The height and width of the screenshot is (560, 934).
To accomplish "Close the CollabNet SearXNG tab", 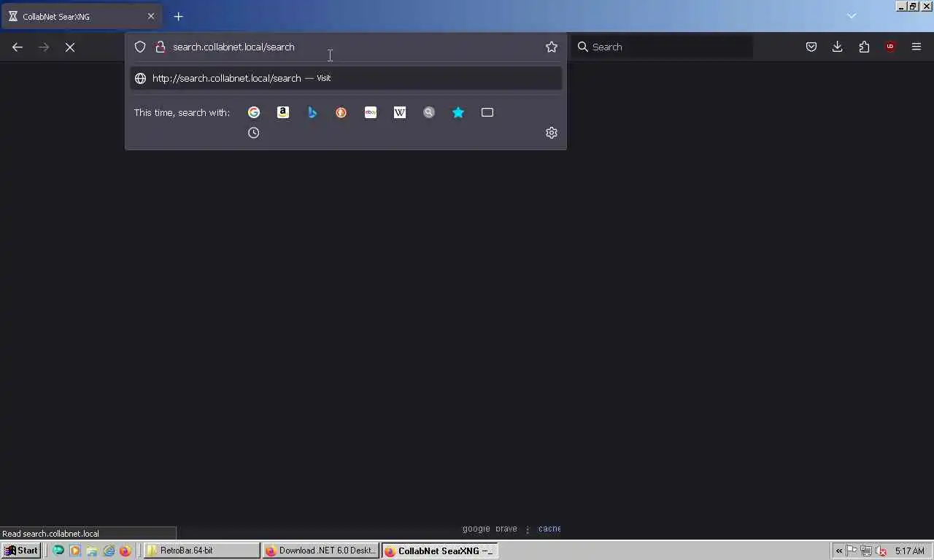I will pos(151,16).
